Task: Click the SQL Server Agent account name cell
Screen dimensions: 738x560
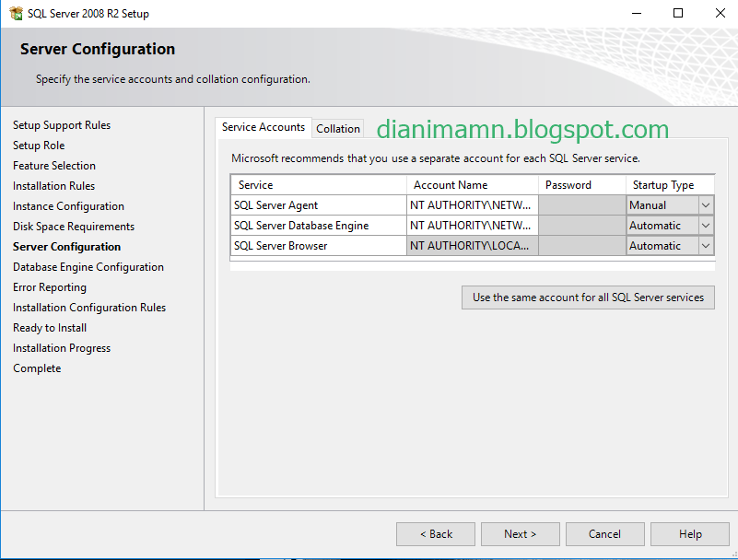Action: coord(472,204)
